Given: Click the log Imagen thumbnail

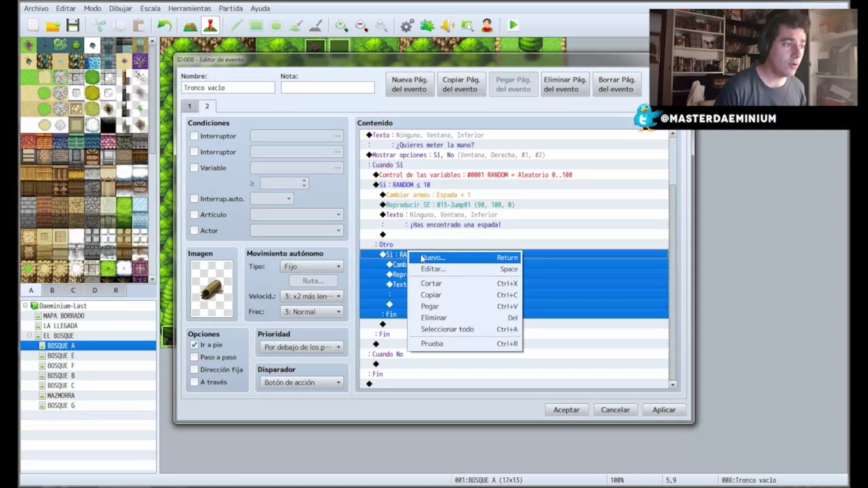Looking at the screenshot, I should [212, 289].
